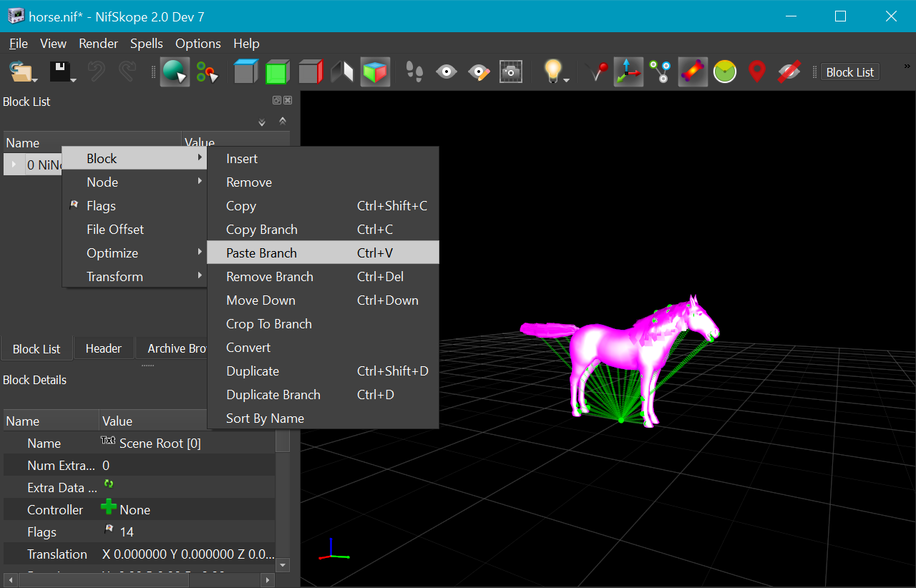
Task: Click the green refresh Extra Data icon
Action: click(109, 484)
